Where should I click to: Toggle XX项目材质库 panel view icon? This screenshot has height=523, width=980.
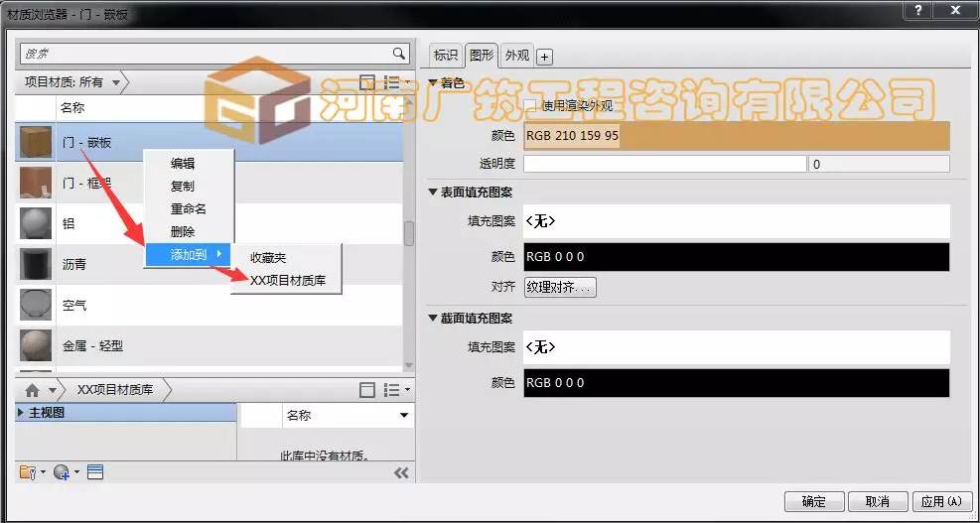[x=367, y=390]
